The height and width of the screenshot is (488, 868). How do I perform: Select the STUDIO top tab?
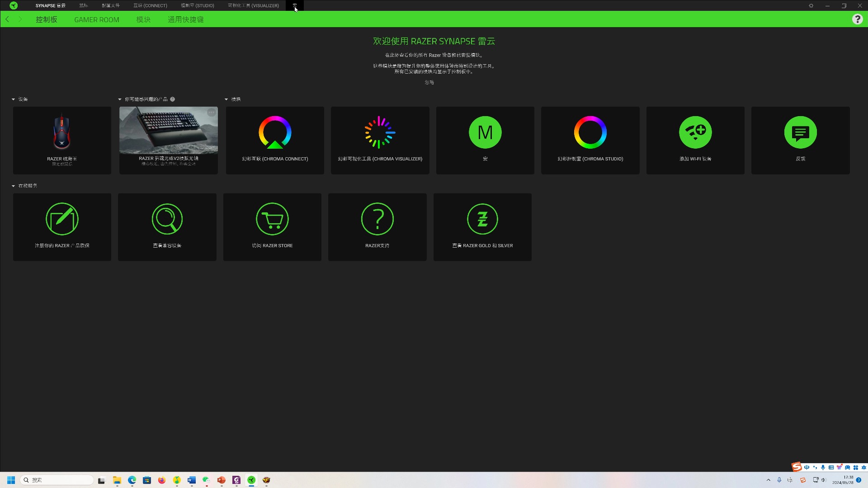[x=198, y=5]
